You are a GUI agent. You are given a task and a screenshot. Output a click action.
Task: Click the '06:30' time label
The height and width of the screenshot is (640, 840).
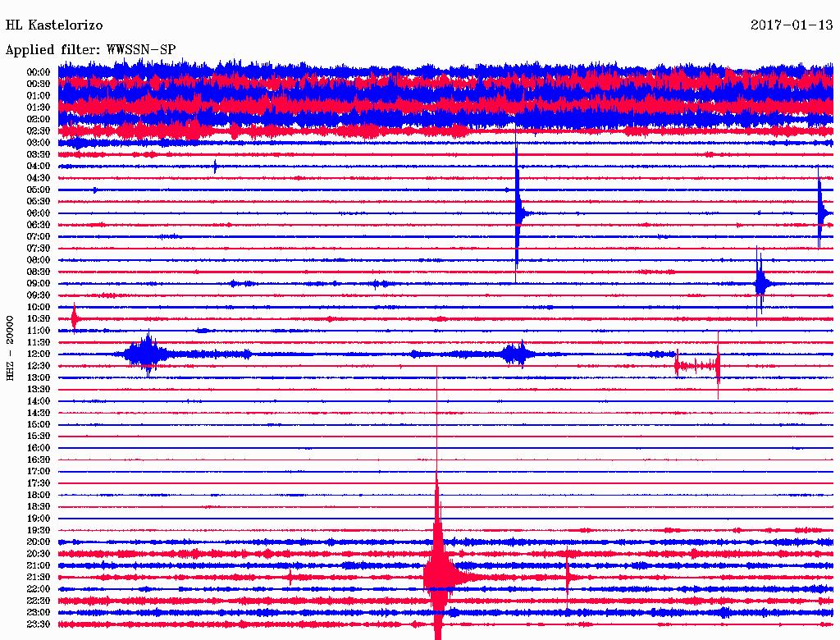point(39,225)
